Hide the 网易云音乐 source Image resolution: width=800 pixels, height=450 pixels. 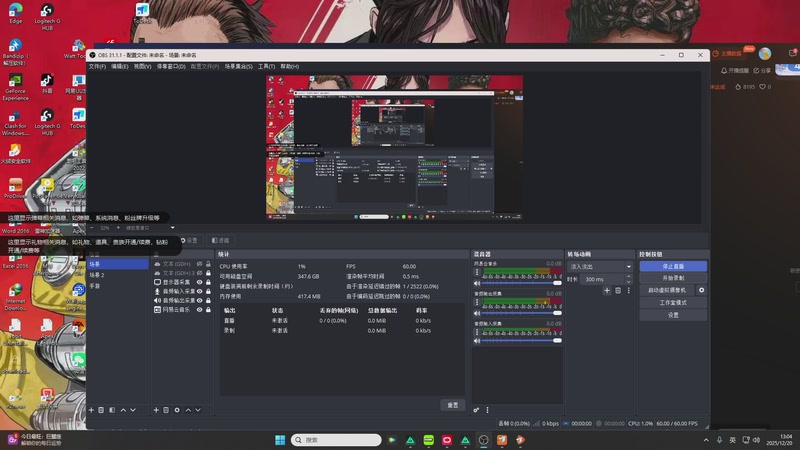[199, 310]
